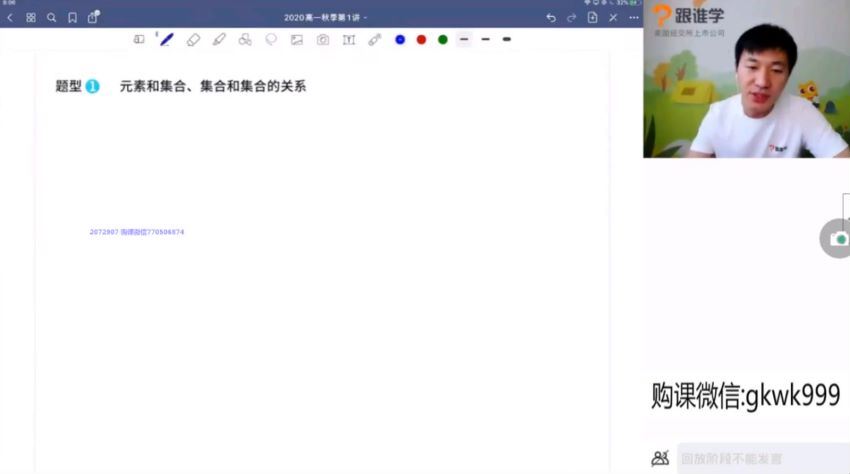Screen dimensions: 850x474
Task: Select the medium stroke width
Action: coord(485,40)
